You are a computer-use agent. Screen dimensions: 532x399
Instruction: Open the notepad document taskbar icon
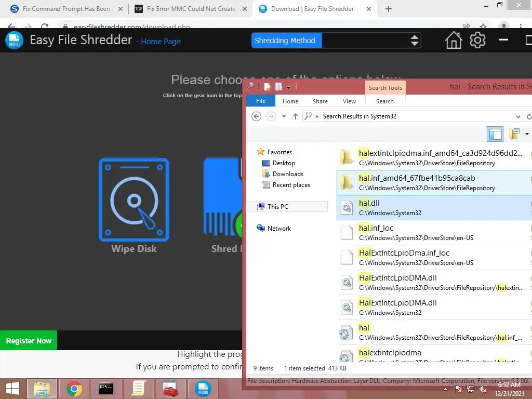(138, 389)
